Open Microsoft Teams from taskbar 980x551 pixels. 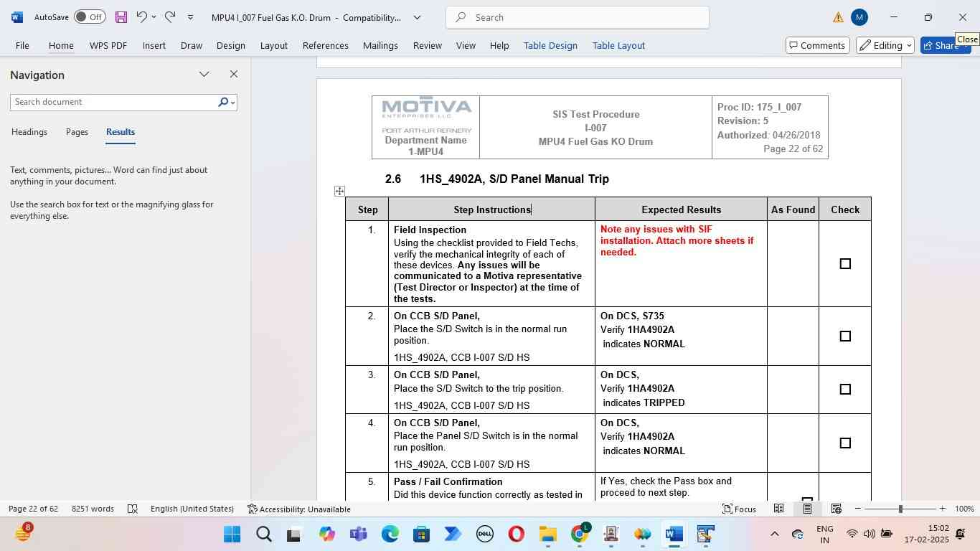pos(358,534)
